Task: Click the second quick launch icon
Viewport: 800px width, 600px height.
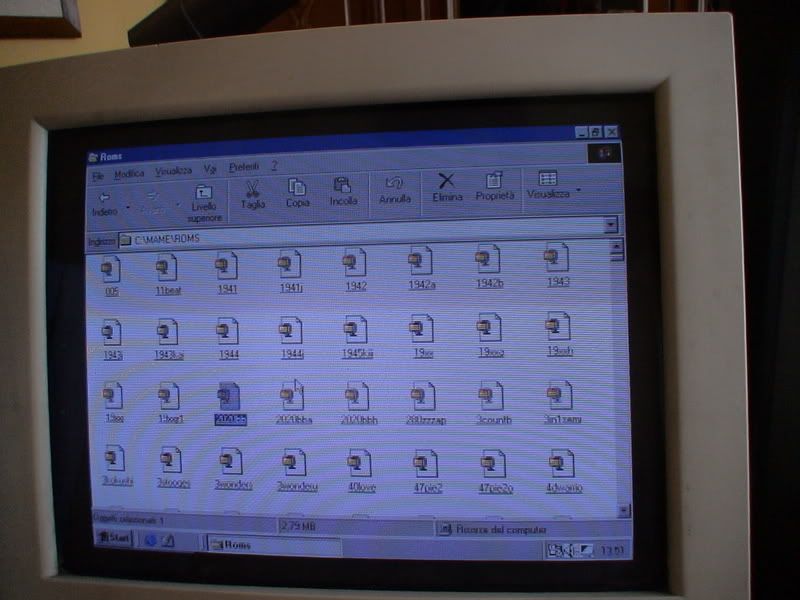Action: pyautogui.click(x=168, y=541)
